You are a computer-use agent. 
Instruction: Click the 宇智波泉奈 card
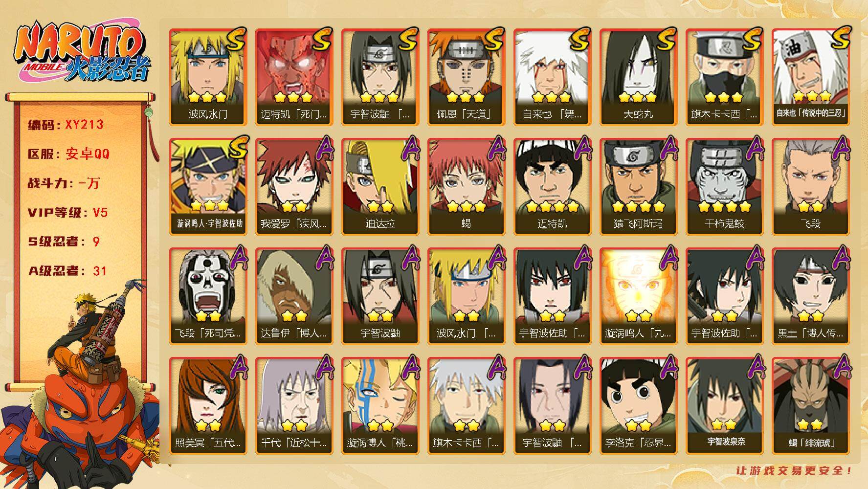[724, 405]
